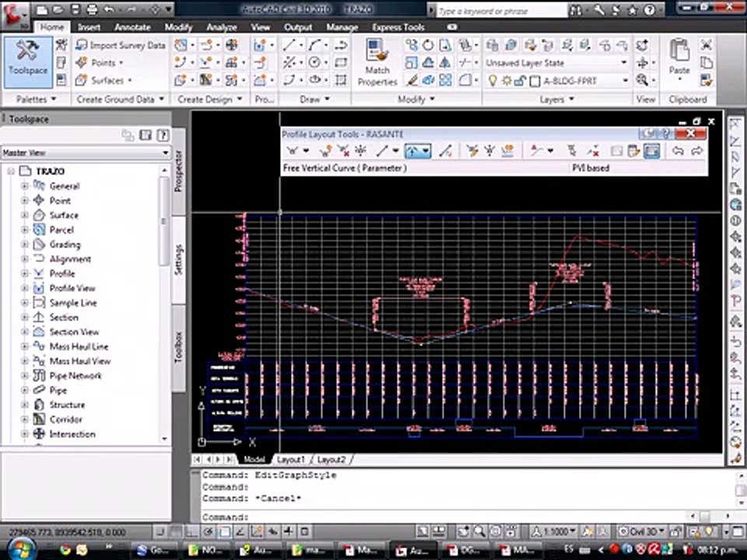Click the keyword search box

point(500,10)
